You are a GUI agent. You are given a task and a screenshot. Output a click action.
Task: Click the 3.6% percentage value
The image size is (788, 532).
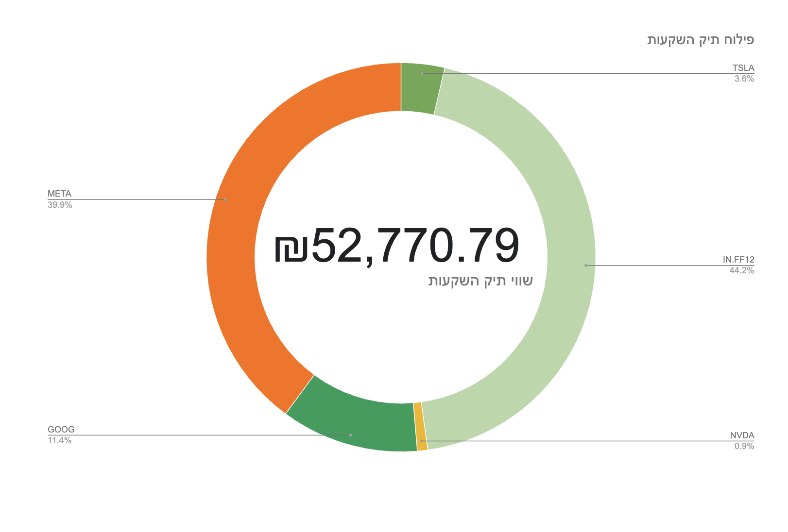click(744, 79)
